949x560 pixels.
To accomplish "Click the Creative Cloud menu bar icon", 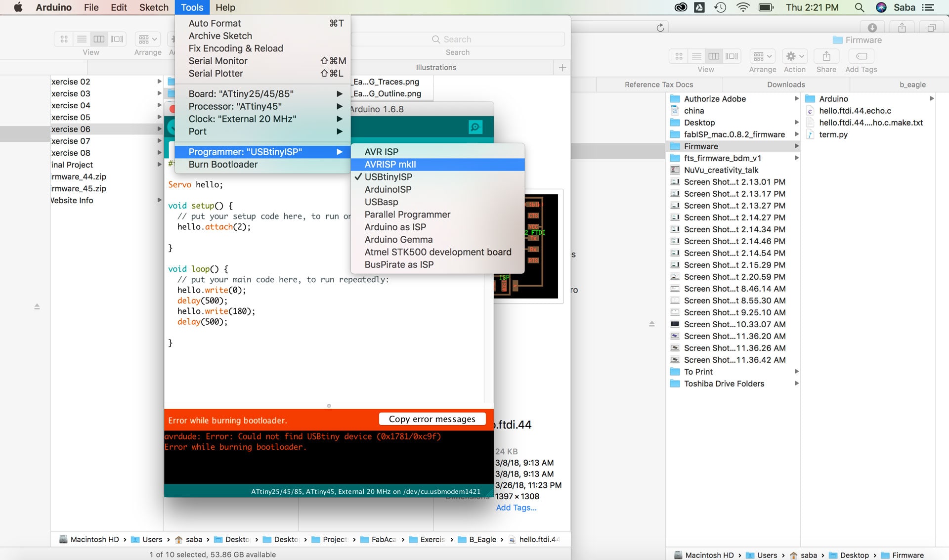I will (x=681, y=7).
